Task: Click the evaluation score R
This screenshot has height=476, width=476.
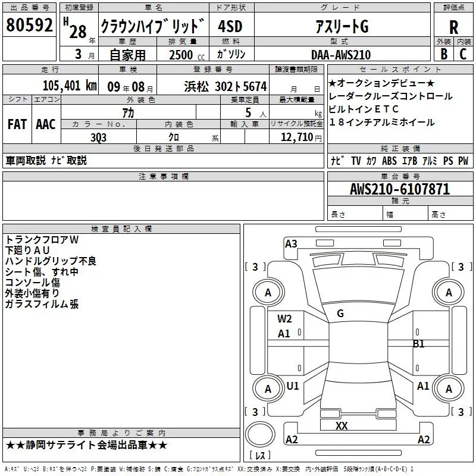Action: click(453, 27)
